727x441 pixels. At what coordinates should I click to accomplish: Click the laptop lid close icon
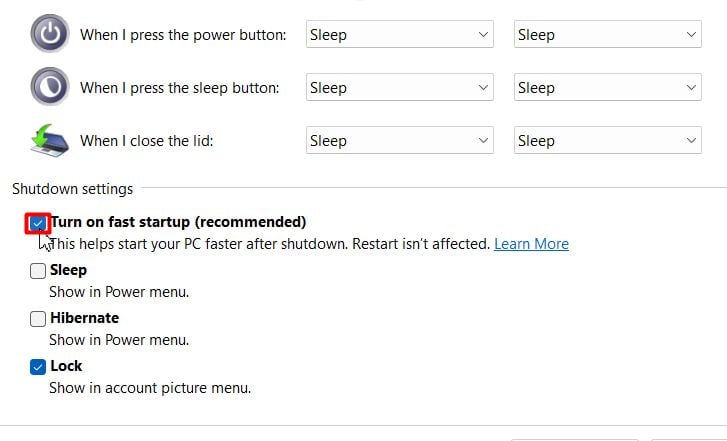click(x=50, y=140)
